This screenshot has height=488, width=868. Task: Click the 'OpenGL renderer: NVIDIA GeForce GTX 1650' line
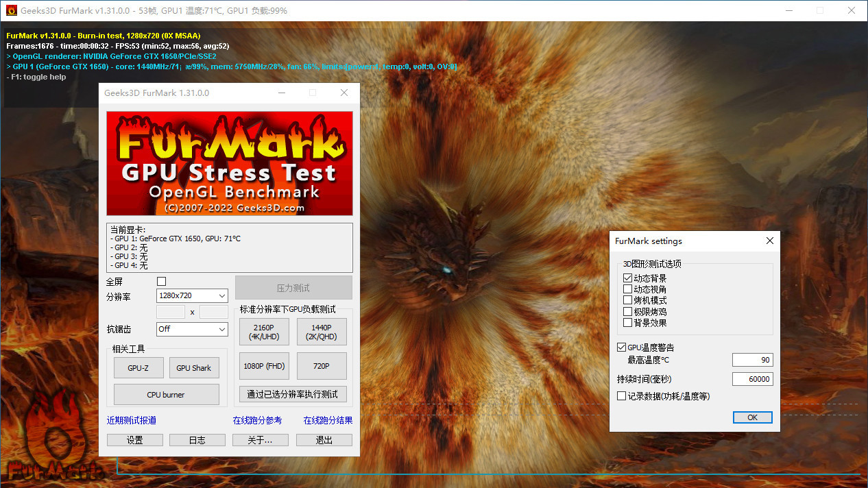(111, 56)
